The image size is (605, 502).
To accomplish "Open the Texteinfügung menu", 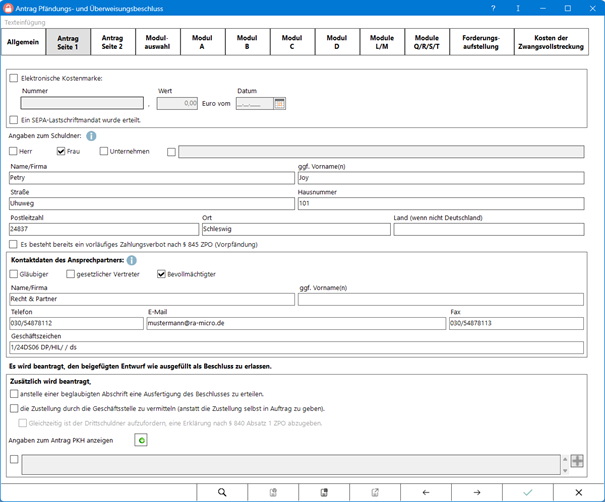I will pos(25,21).
